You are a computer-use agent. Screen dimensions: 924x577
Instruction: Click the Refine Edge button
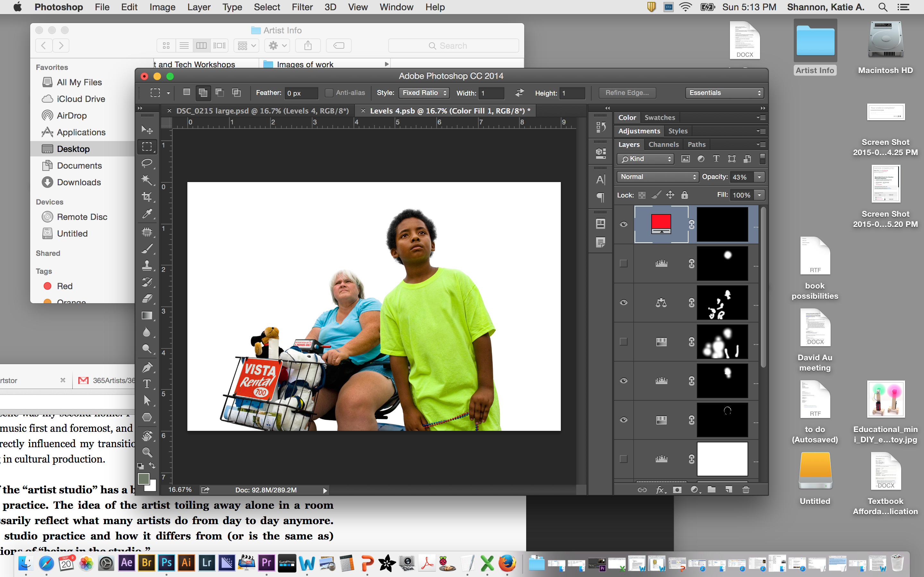tap(627, 93)
